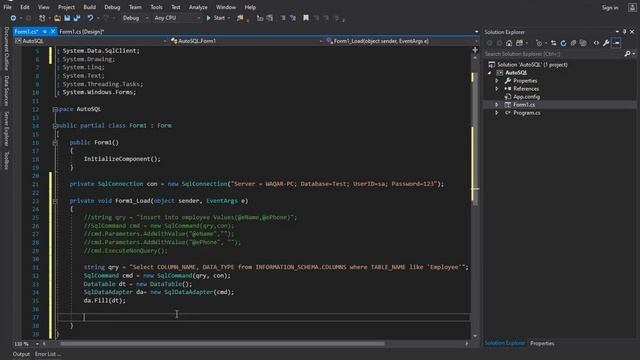Click the Find in Files toolbar icon

coord(240,18)
